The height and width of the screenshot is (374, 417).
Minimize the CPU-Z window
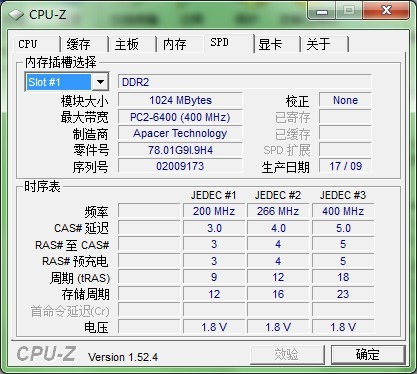pos(322,12)
